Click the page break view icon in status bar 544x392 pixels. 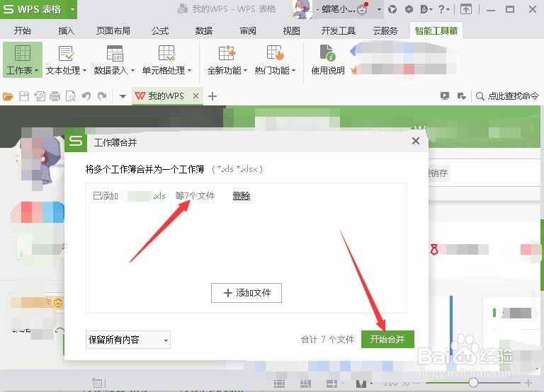point(305,384)
